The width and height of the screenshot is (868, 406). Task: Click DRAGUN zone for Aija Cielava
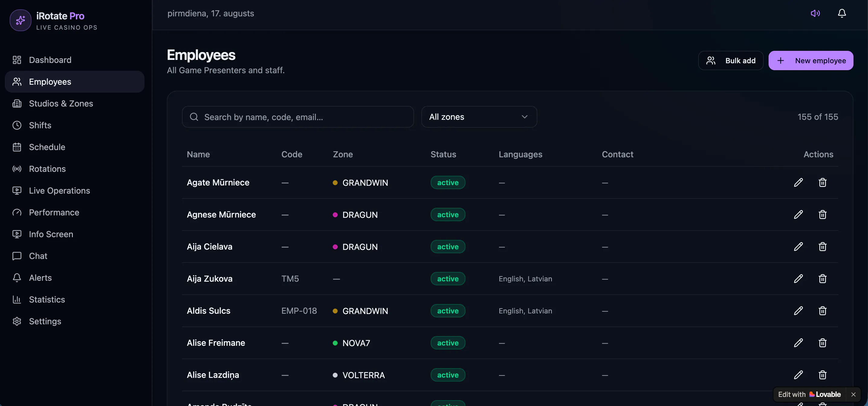[x=355, y=247]
